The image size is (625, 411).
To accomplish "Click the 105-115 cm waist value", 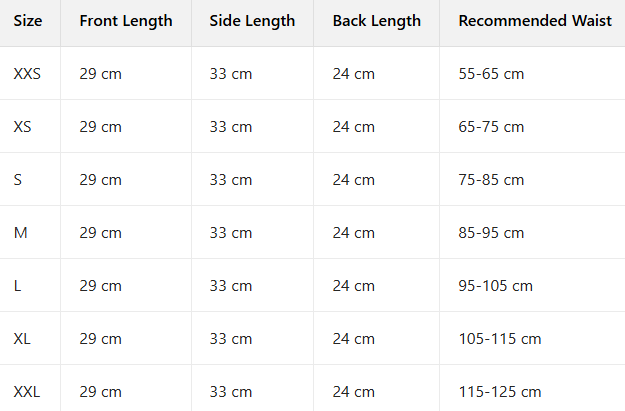I will [x=500, y=339].
